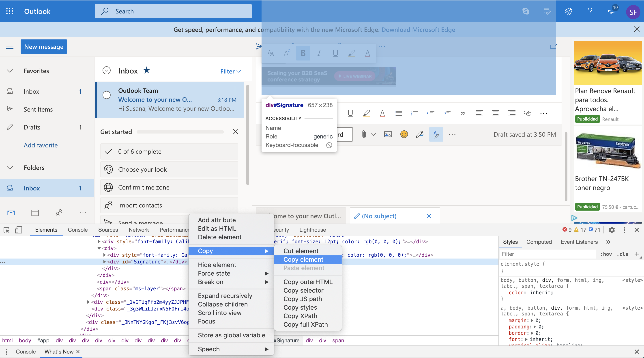This screenshot has height=358, width=644.
Task: Open Speech submenu
Action: click(231, 349)
